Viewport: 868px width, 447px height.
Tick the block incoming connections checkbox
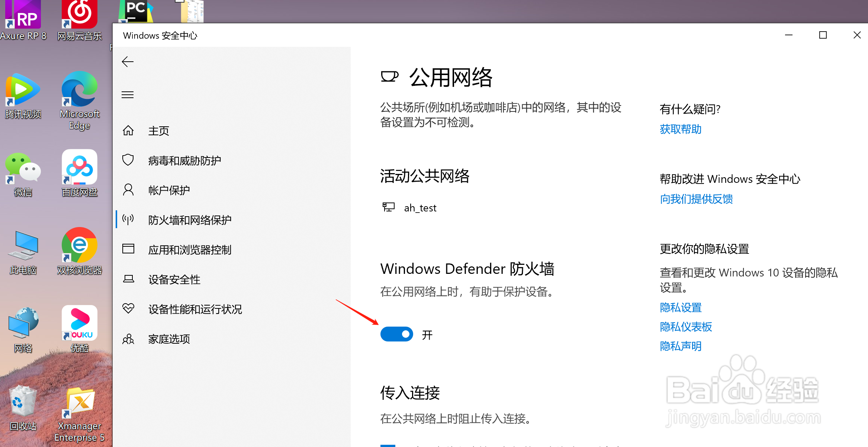[388, 445]
